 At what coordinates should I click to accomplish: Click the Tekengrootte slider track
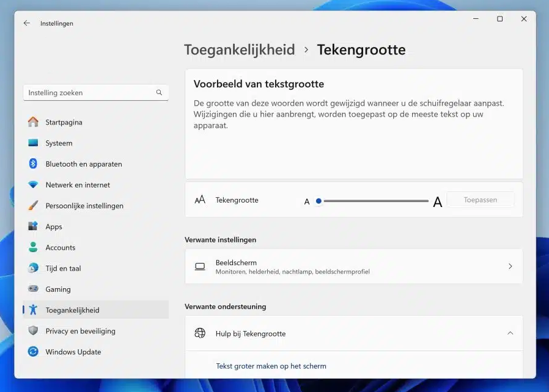click(x=376, y=201)
